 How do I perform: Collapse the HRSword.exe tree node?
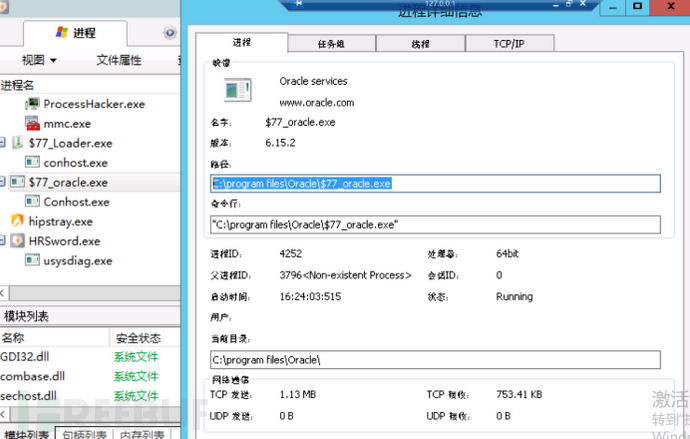(x=2, y=241)
